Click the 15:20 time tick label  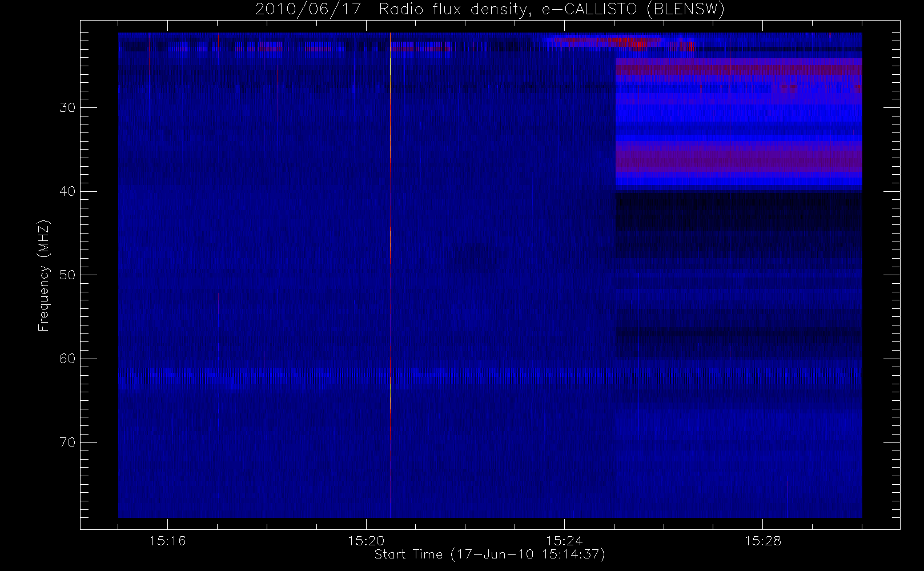pos(365,541)
